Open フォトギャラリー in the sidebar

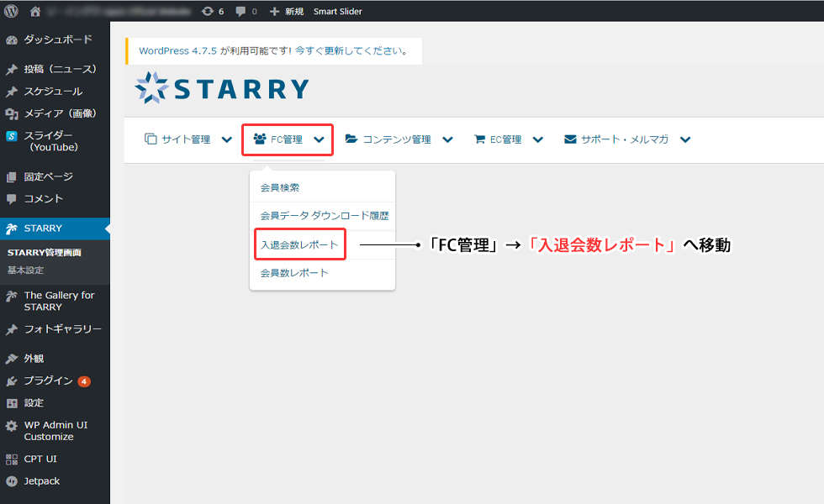[x=62, y=329]
